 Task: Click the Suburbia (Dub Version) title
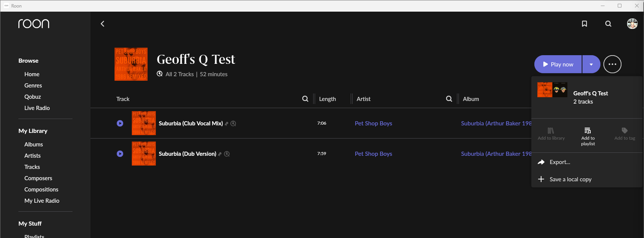187,154
